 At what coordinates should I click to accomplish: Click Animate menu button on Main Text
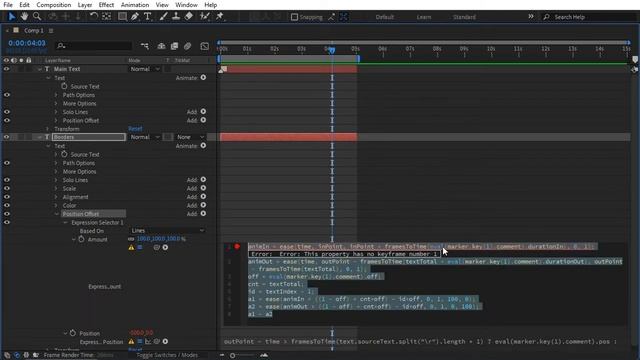203,78
